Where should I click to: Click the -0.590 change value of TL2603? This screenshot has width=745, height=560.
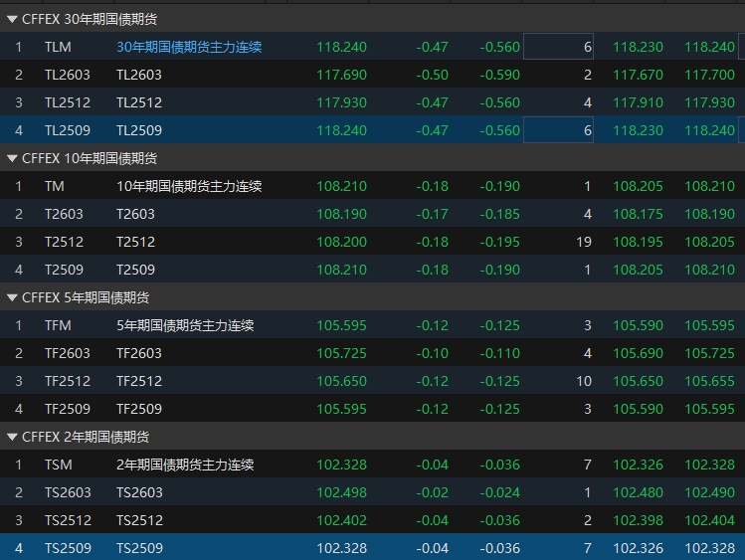pyautogui.click(x=500, y=75)
